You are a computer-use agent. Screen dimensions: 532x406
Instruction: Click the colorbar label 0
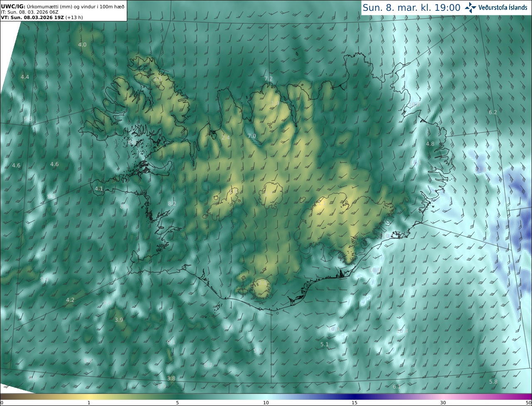(x=2, y=403)
